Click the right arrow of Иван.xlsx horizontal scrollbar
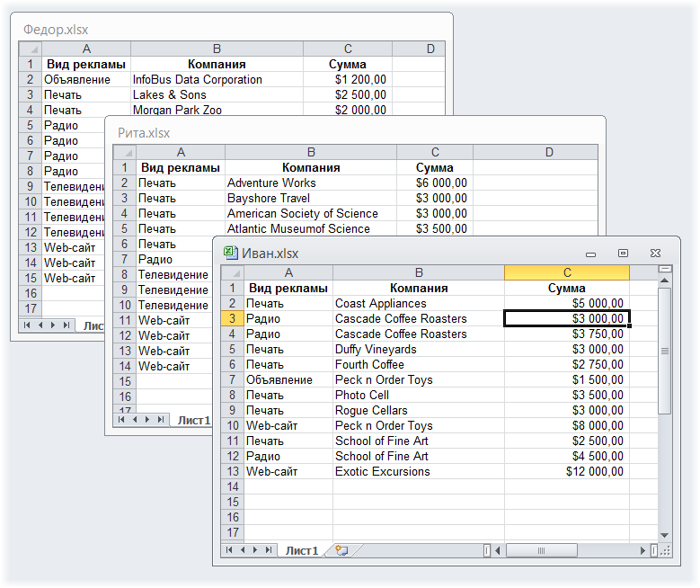700x588 pixels. [642, 550]
